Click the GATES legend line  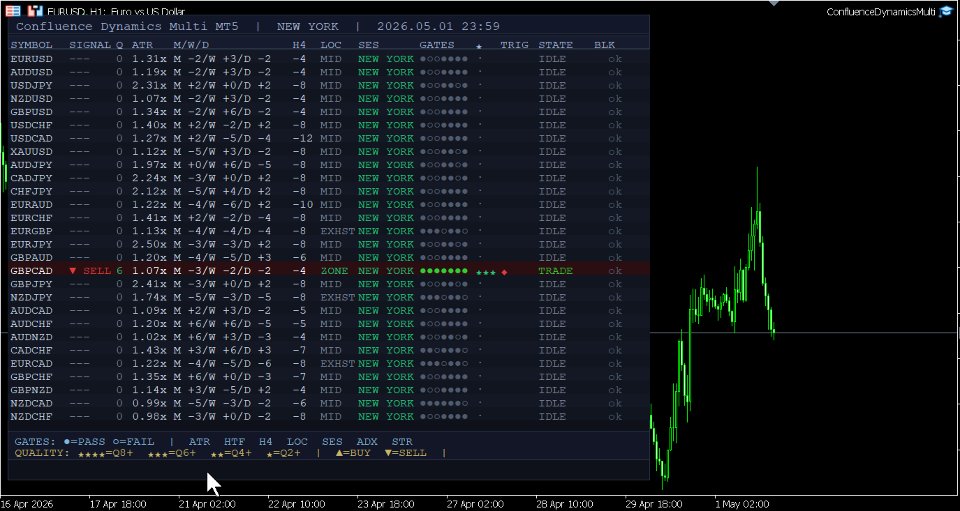tap(214, 442)
